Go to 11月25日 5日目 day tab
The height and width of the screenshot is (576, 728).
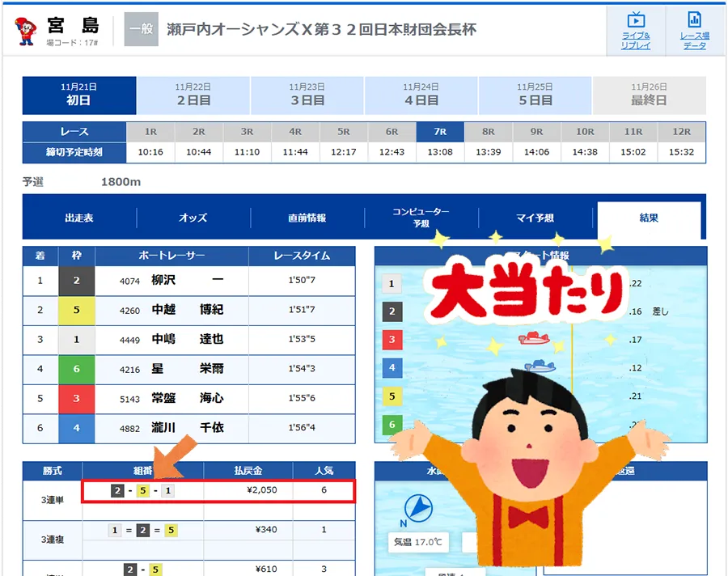(535, 95)
